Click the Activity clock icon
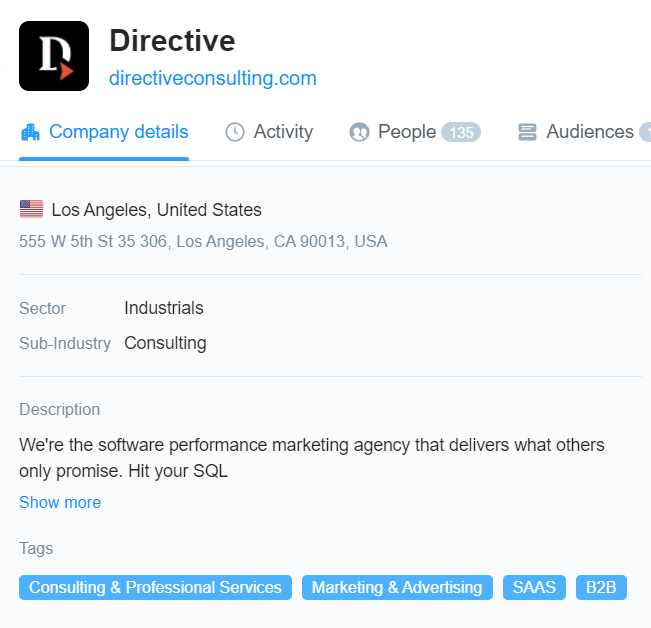The width and height of the screenshot is (651, 628). pyautogui.click(x=235, y=132)
